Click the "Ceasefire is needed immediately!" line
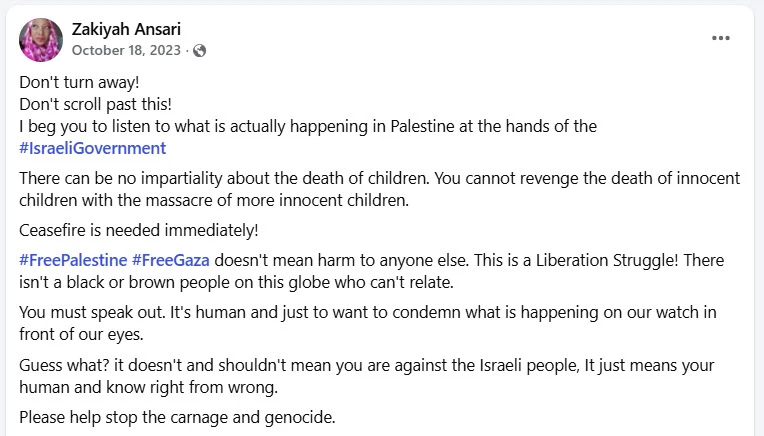Screen dimensions: 764x436 pyautogui.click(x=125, y=229)
